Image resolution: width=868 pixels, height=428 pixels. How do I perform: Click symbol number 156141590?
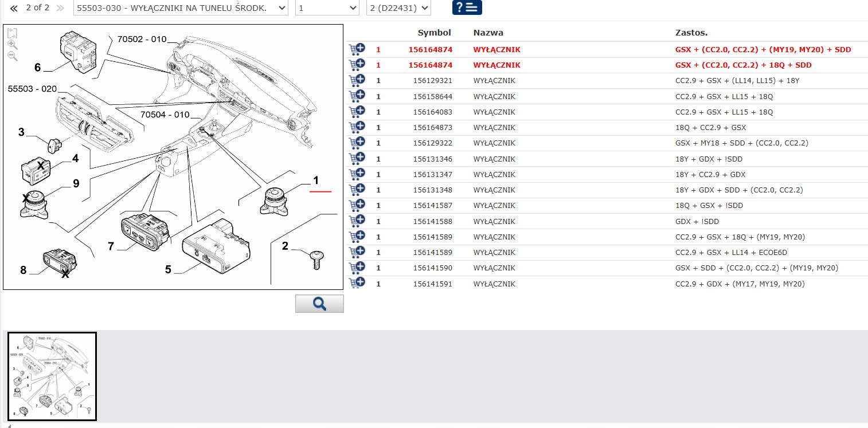click(432, 268)
